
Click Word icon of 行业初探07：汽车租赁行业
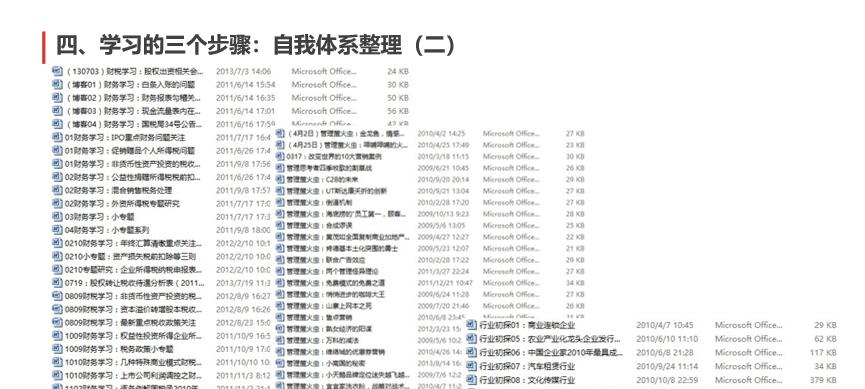472,366
